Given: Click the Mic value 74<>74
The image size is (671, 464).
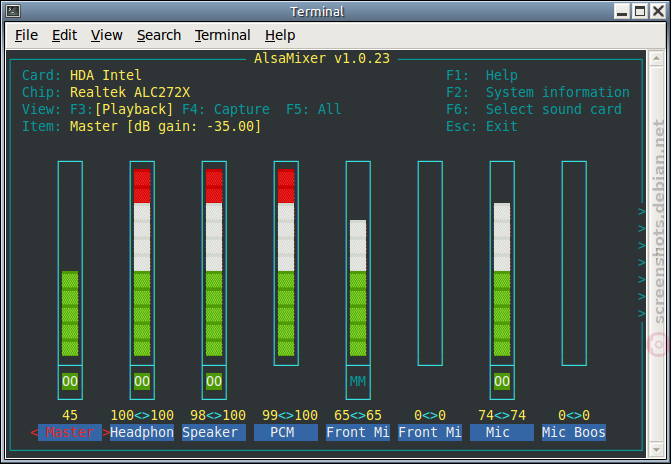Looking at the screenshot, I should click(502, 415).
